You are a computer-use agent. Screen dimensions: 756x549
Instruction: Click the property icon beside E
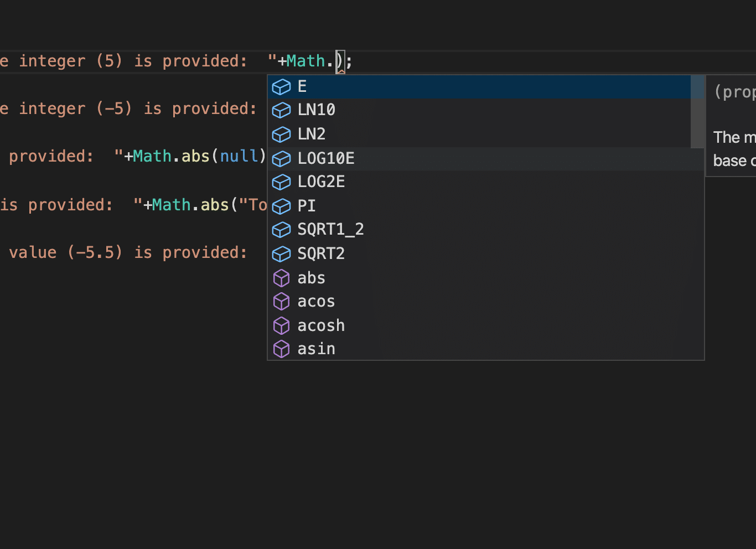[x=282, y=87]
